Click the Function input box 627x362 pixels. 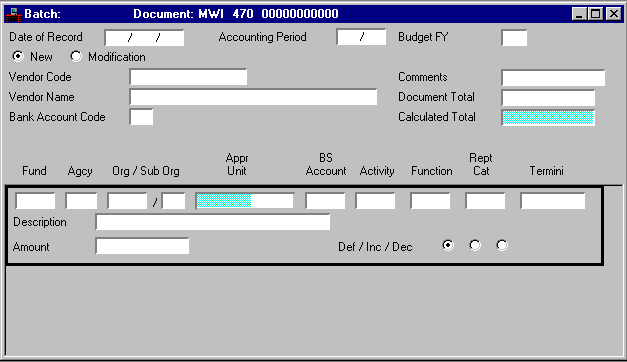point(430,201)
